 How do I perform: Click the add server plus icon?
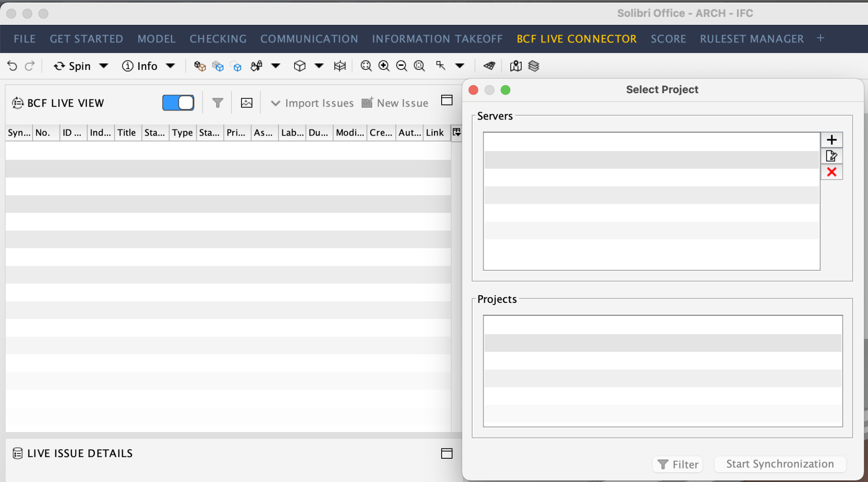tap(832, 140)
